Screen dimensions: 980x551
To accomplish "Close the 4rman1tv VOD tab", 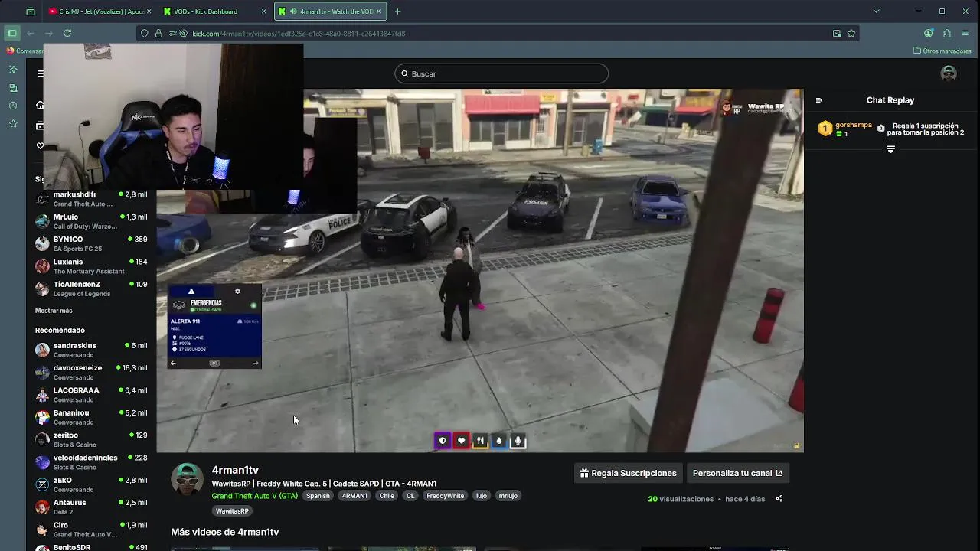I will click(x=379, y=11).
